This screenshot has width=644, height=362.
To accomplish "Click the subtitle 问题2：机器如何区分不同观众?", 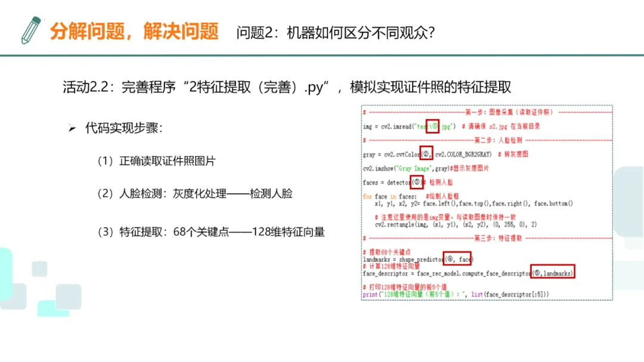I will [336, 33].
